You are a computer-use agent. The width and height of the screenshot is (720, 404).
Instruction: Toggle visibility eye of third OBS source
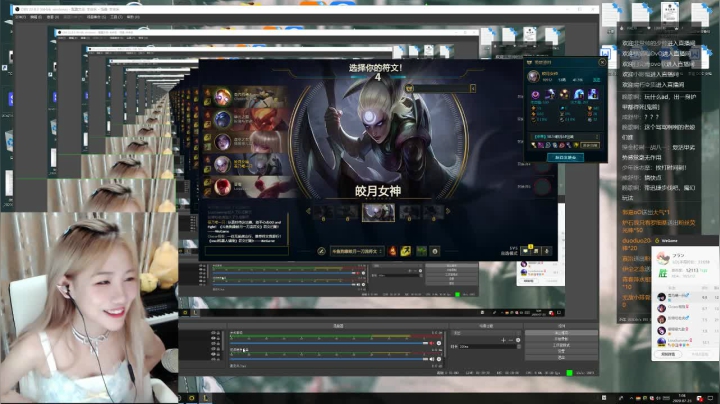pos(213,343)
